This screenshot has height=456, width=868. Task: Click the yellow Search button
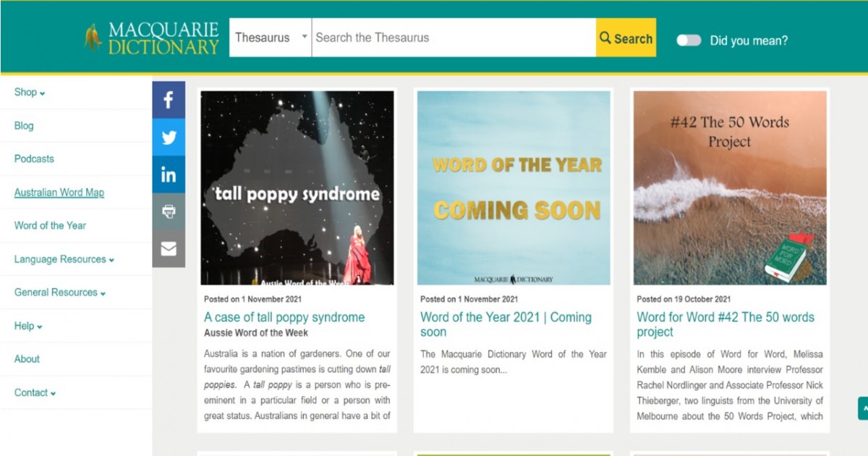click(626, 38)
